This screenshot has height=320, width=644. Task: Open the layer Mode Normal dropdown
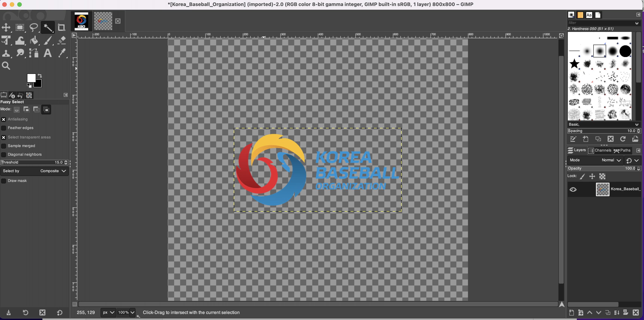tap(595, 160)
